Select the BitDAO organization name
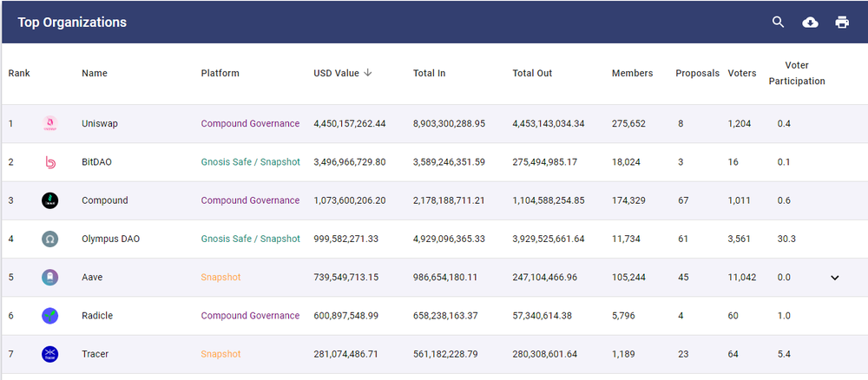Viewport: 868px width, 380px height. coord(97,162)
